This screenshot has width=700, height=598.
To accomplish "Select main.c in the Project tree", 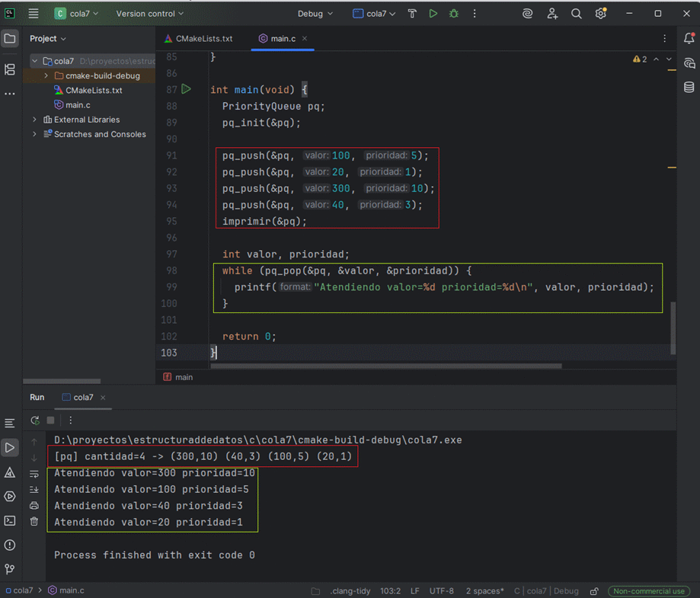I will pos(78,105).
